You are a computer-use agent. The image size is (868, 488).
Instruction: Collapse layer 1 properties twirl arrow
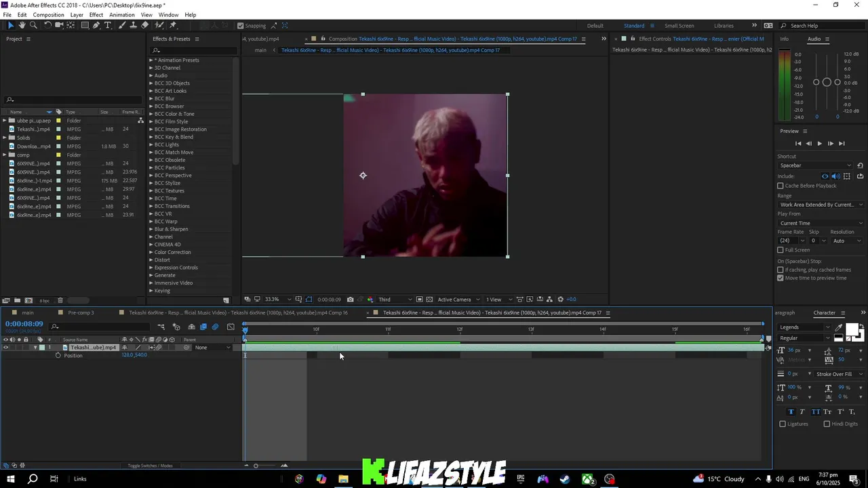[x=35, y=348]
